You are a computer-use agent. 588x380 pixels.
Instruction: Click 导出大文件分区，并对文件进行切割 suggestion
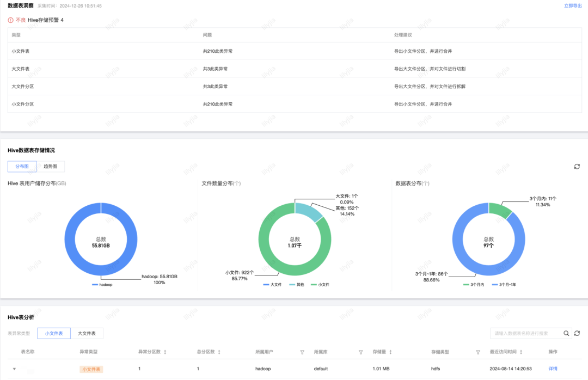click(x=430, y=69)
